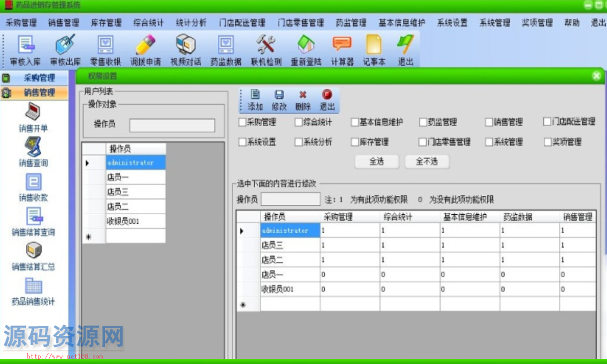Click 药监数据 column header in table

coord(529,217)
